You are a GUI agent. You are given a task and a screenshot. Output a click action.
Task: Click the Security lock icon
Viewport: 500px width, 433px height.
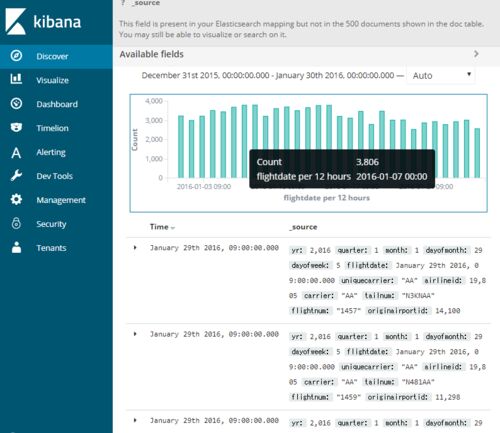[x=16, y=223]
